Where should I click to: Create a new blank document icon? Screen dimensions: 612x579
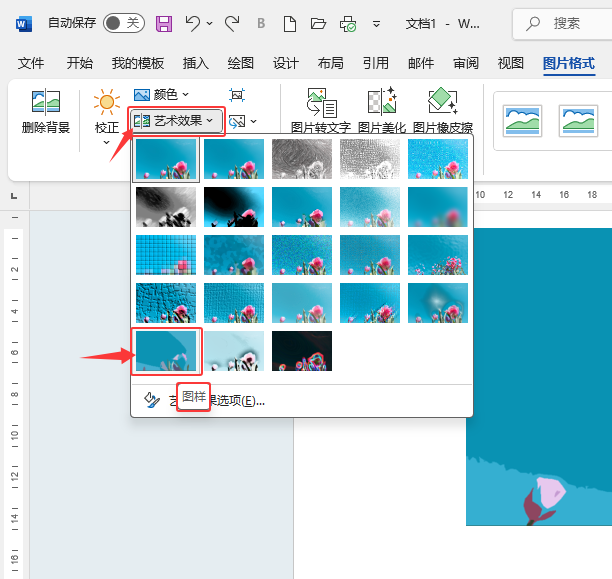click(x=289, y=24)
